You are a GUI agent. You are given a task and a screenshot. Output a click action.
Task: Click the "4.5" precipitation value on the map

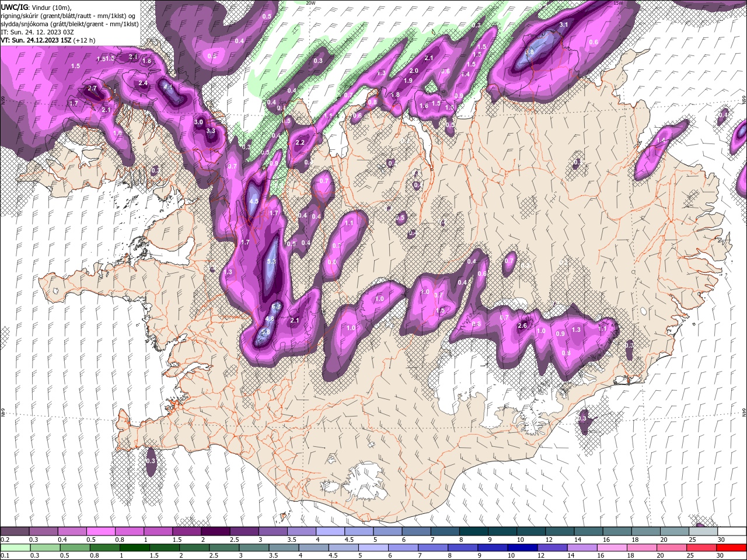[254, 201]
